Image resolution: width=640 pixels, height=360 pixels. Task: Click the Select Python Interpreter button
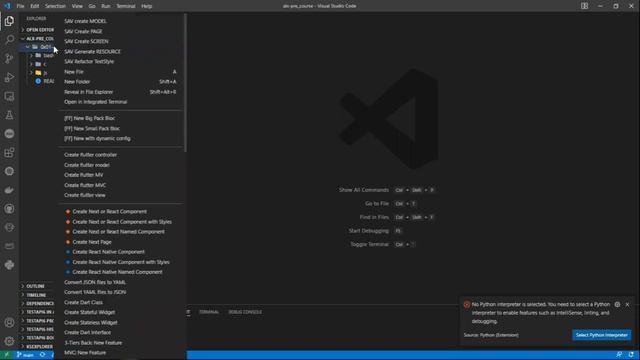pyautogui.click(x=601, y=335)
